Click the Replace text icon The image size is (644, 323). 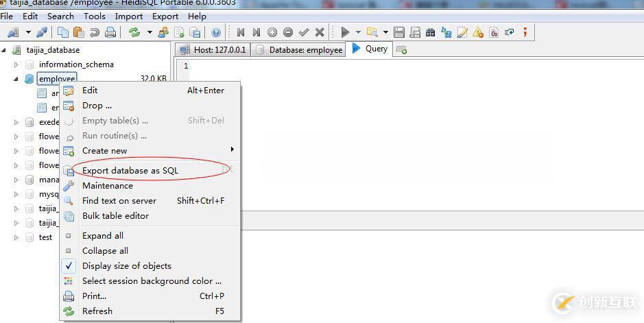(446, 32)
